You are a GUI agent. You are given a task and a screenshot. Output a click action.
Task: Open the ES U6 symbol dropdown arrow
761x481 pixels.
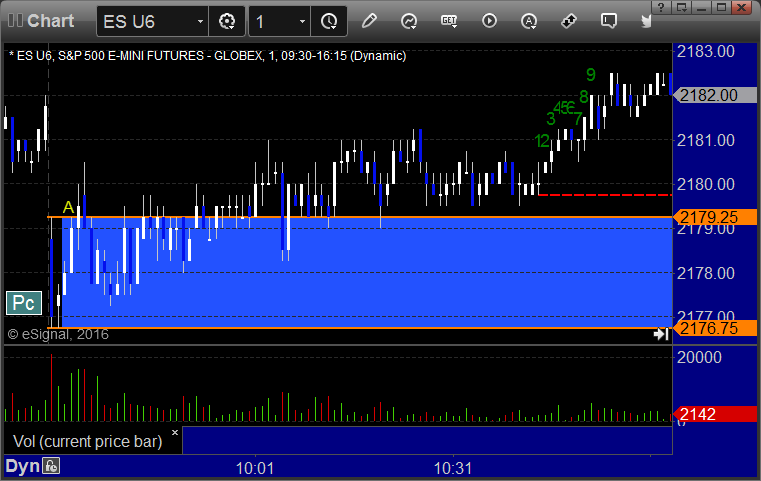(x=200, y=21)
